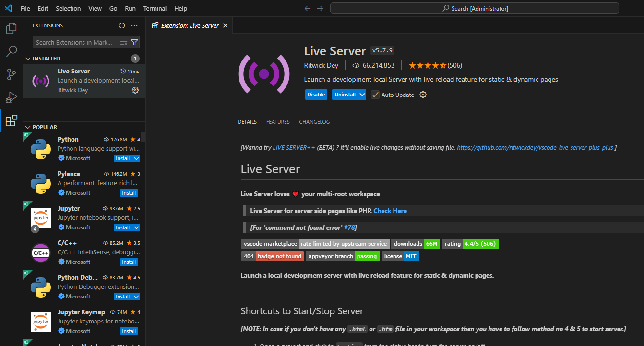Select the Pylance extension icon

coord(41,183)
